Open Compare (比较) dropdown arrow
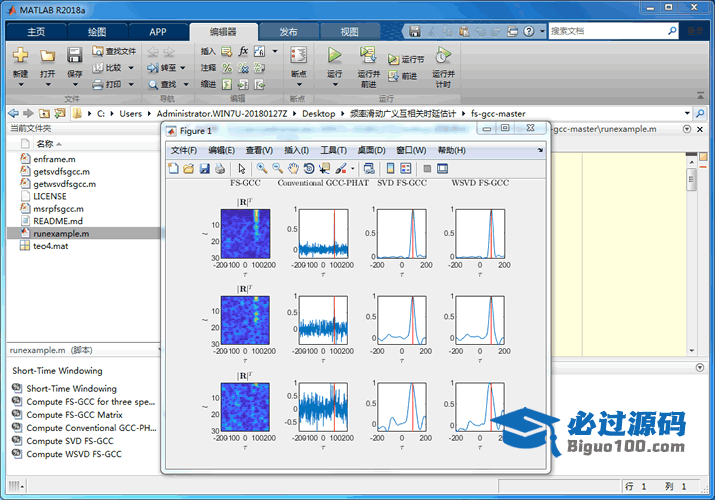Screen dimensions: 715x500 pos(131,68)
